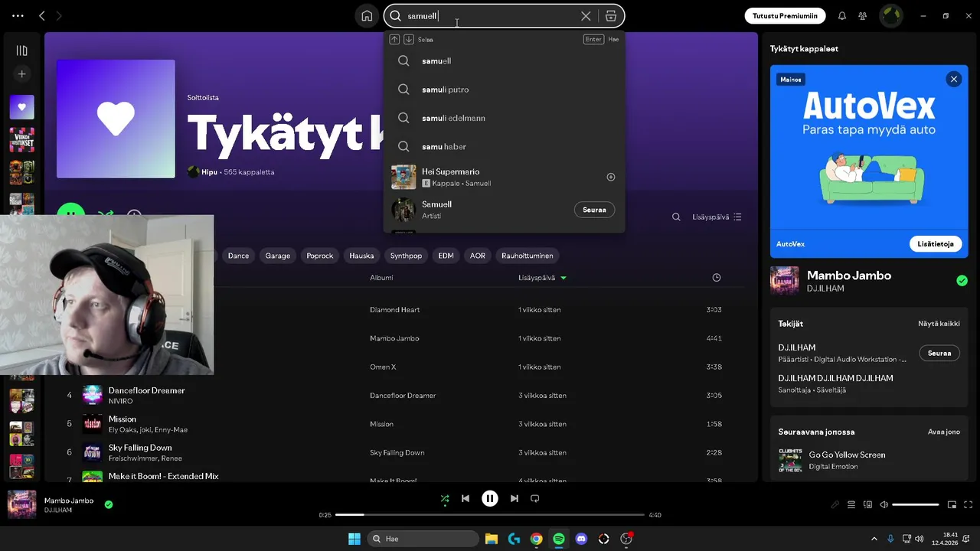Choose the 'samuell' search suggestion
This screenshot has width=980, height=551.
(x=505, y=61)
